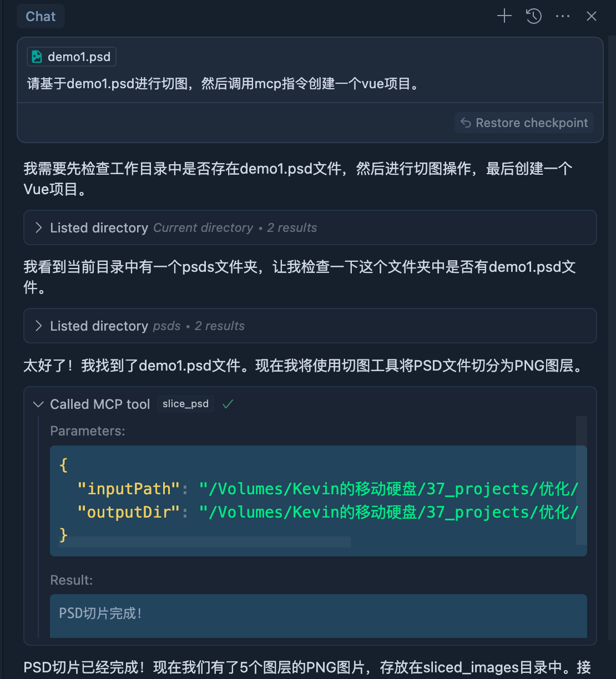Expand Listed directory psds row
The width and height of the screenshot is (616, 679).
(310, 326)
